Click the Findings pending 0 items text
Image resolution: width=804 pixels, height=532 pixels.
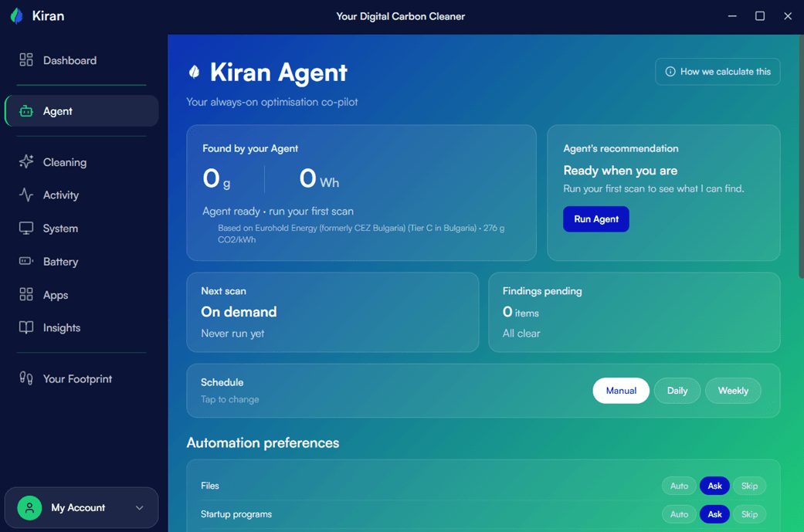521,312
